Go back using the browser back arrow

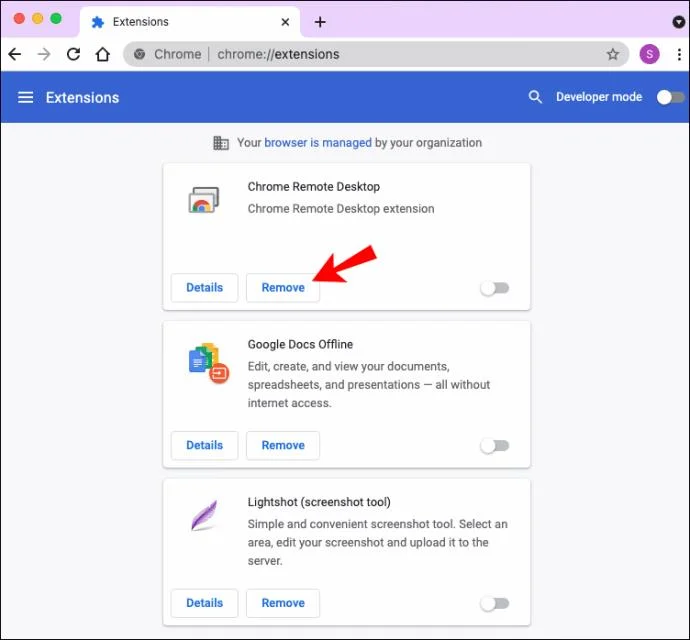[x=15, y=54]
